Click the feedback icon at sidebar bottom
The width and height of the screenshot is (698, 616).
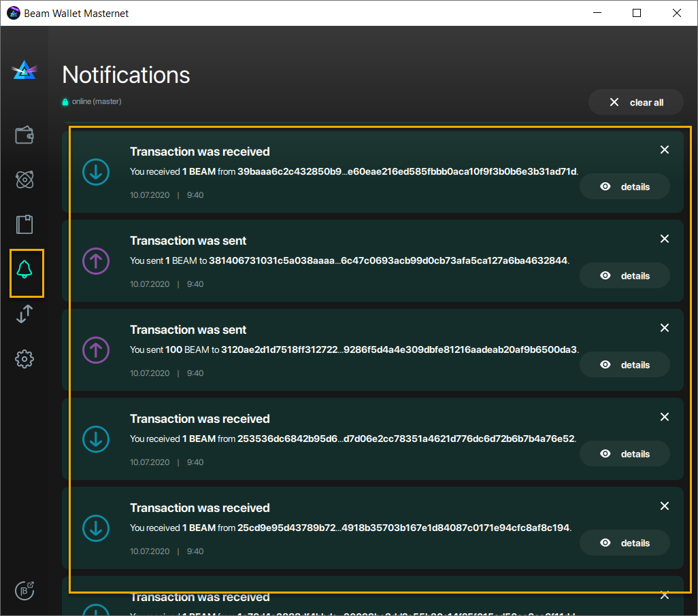point(24,590)
